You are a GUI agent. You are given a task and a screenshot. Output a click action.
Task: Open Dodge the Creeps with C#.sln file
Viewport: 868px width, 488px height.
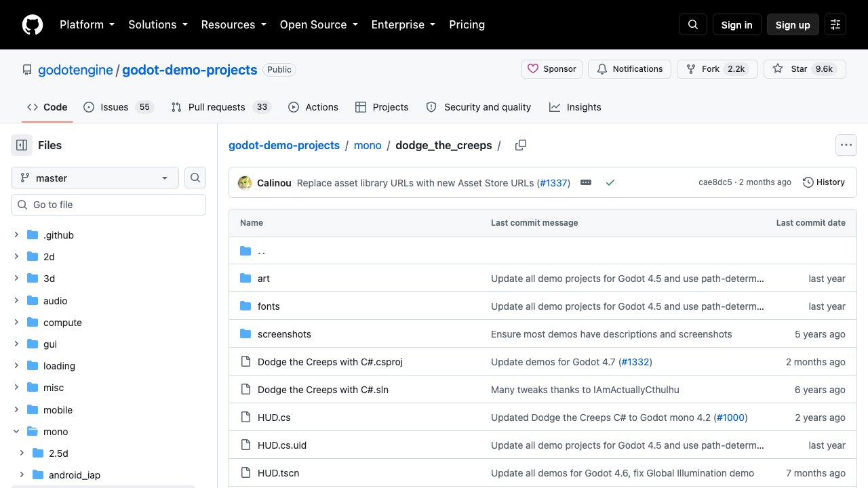point(323,390)
